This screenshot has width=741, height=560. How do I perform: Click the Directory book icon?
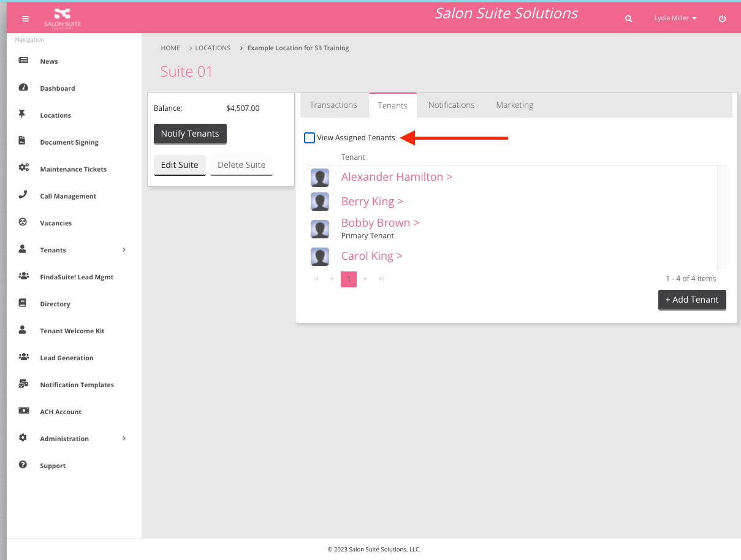23,303
